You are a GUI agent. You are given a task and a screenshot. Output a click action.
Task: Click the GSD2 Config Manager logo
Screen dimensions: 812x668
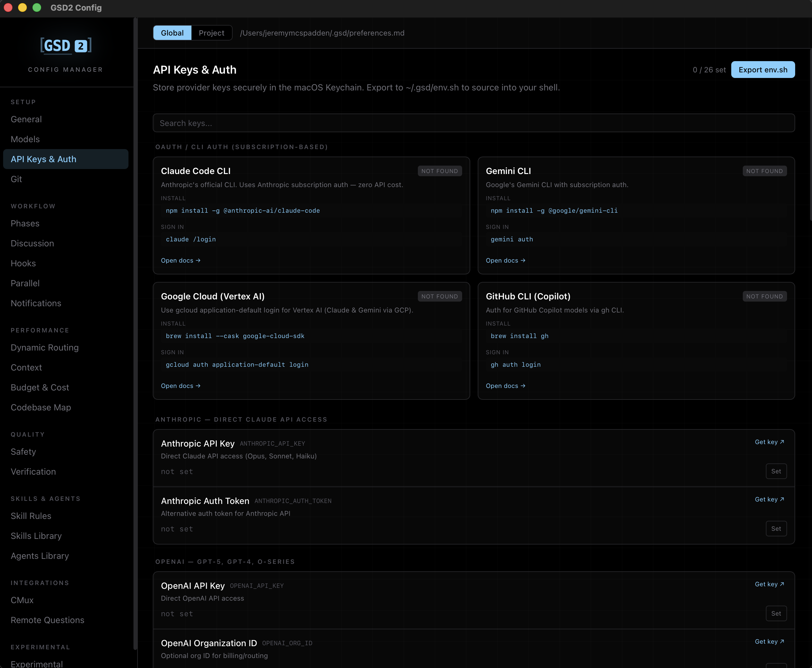tap(65, 46)
